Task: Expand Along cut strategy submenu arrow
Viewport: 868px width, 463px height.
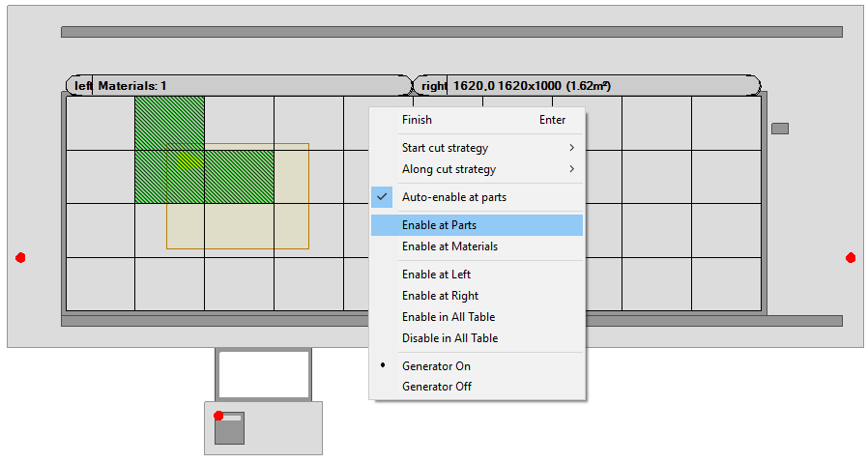Action: coord(572,169)
